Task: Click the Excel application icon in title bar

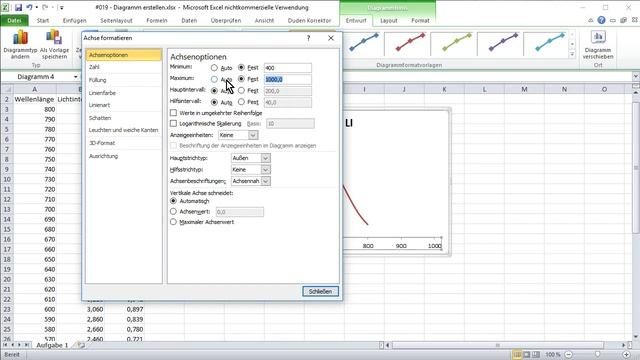Action: 5,7
